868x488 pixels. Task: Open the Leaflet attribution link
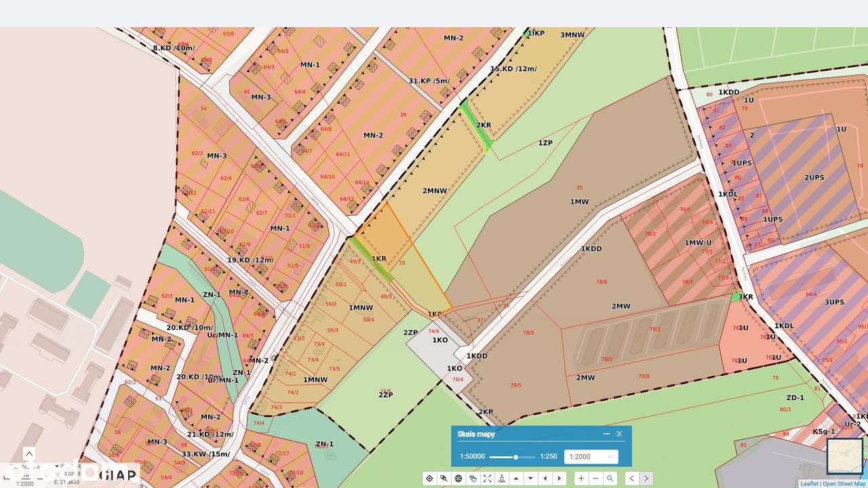click(808, 483)
